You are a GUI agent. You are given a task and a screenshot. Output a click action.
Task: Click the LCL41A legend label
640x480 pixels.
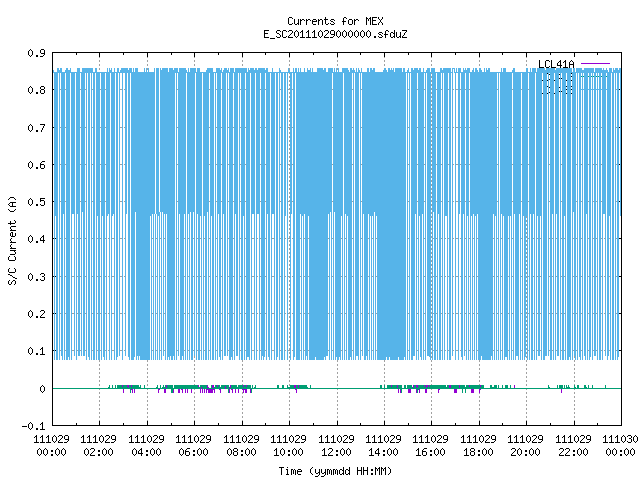(x=556, y=64)
